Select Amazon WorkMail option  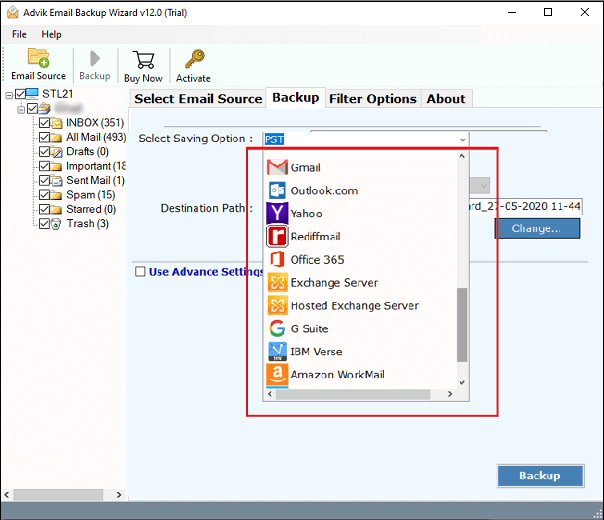pos(325,374)
